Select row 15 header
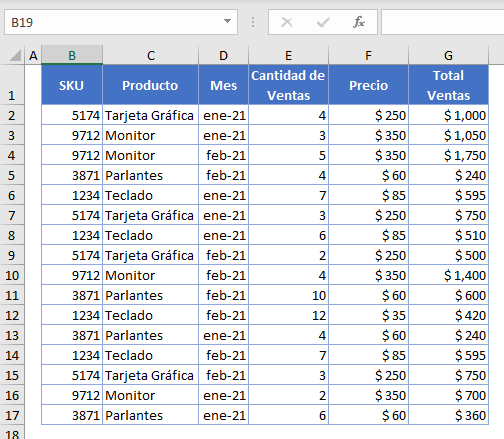 click(12, 375)
